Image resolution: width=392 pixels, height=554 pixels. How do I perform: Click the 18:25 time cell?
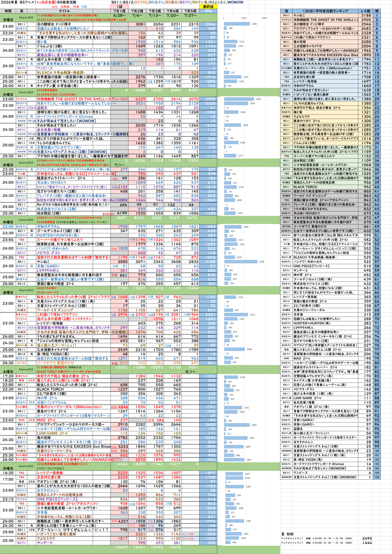pos(8,380)
